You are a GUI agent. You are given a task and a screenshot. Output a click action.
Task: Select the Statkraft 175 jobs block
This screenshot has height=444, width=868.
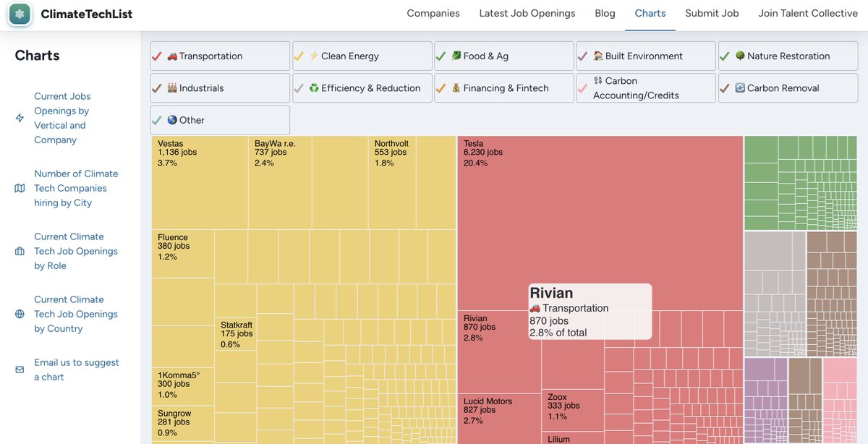click(x=236, y=335)
